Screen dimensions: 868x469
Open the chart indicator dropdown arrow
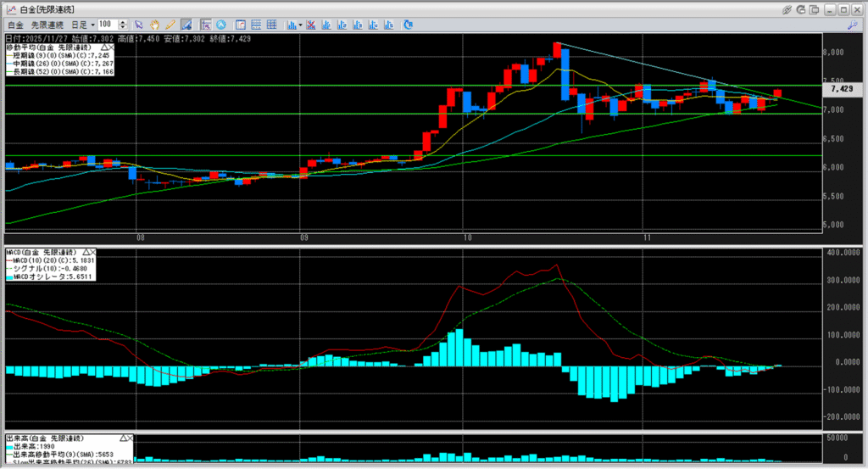coord(301,25)
